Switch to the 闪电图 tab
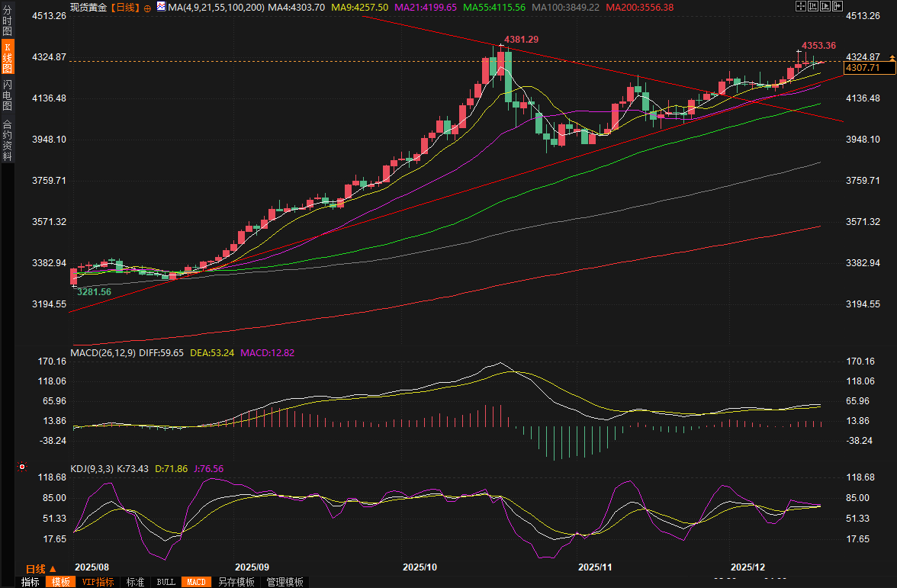The width and height of the screenshot is (897, 588). point(7,95)
